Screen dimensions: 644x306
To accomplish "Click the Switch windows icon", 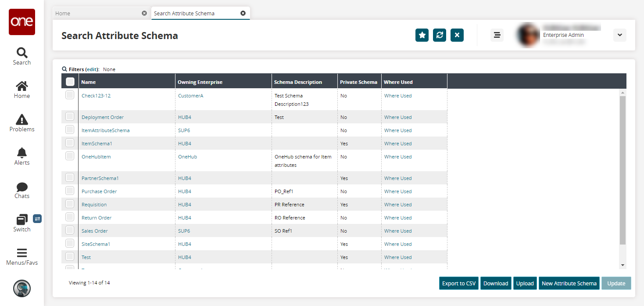I will [21, 220].
